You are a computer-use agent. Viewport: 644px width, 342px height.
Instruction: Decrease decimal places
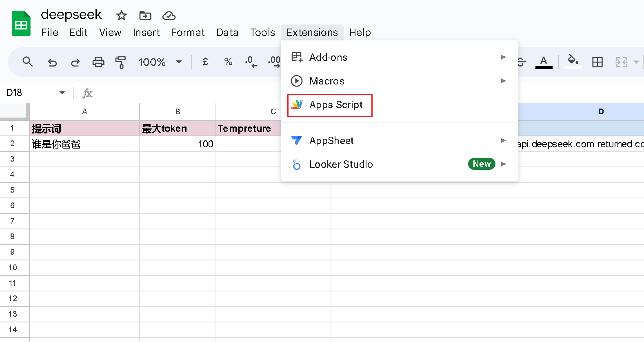[x=251, y=62]
